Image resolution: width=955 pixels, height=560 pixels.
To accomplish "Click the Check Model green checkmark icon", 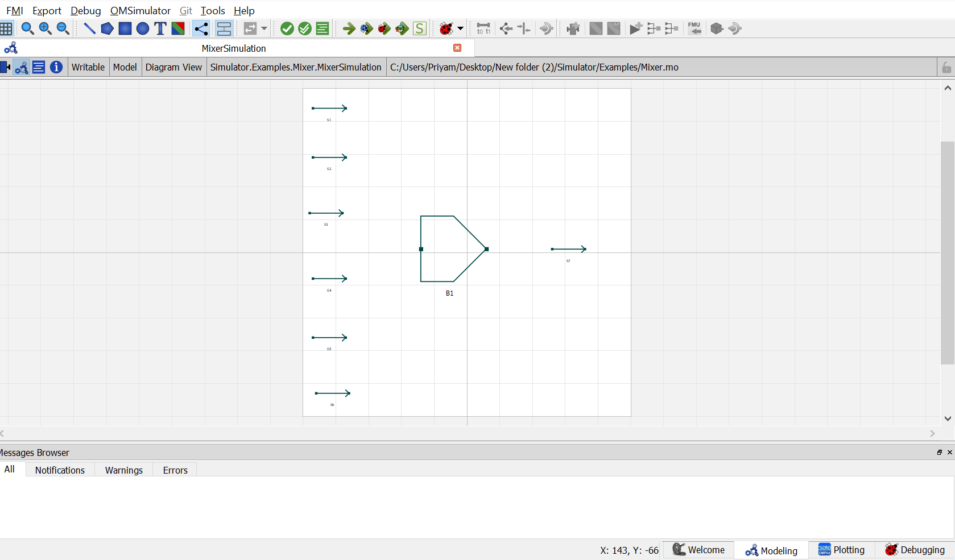I will [x=287, y=28].
